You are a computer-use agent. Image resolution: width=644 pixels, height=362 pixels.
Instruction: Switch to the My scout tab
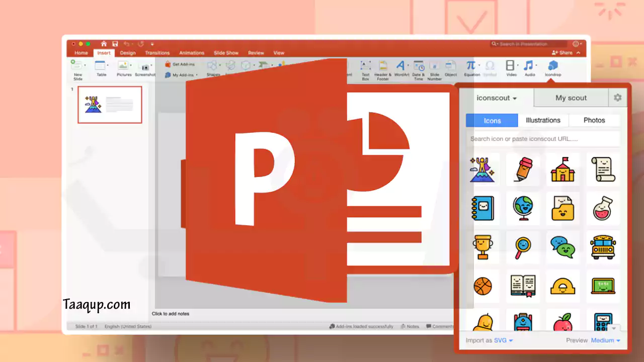571,98
